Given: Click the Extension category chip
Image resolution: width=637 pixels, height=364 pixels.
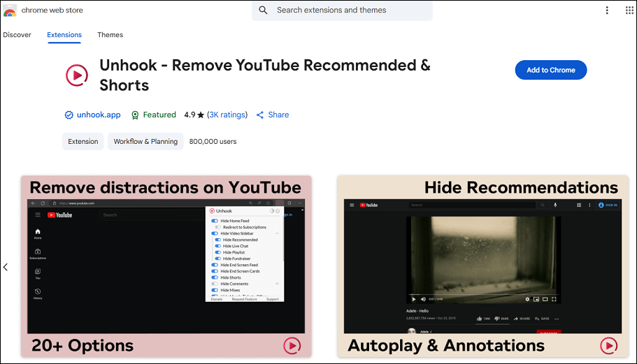Looking at the screenshot, I should pyautogui.click(x=83, y=141).
